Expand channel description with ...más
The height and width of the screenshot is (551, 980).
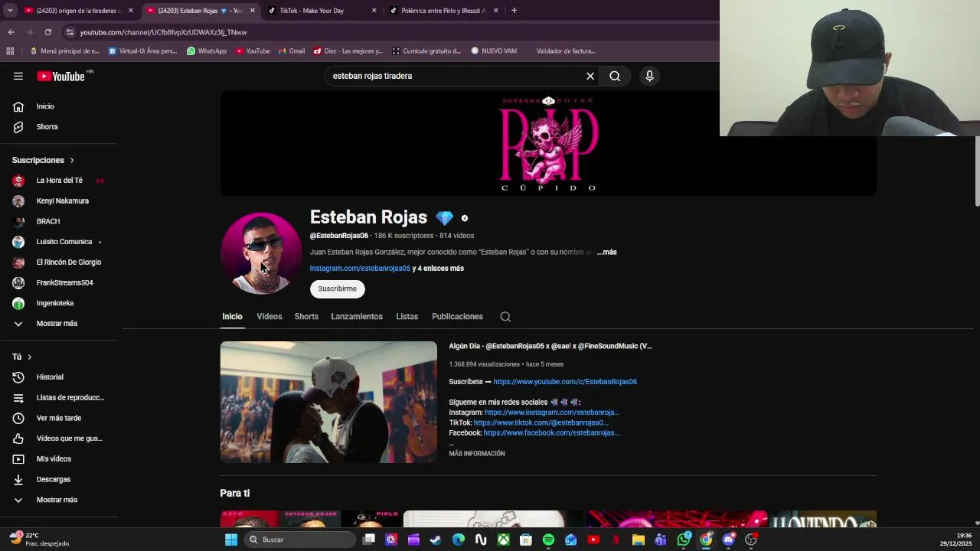(606, 252)
